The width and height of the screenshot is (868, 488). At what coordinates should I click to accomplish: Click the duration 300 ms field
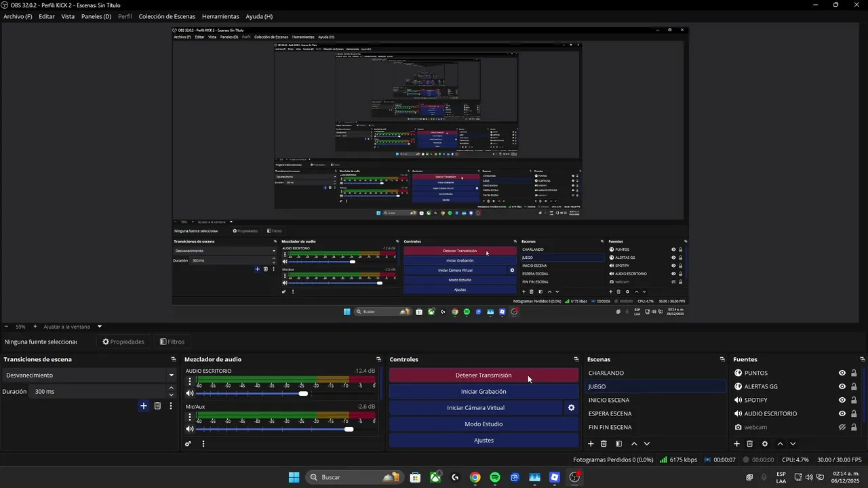(99, 392)
